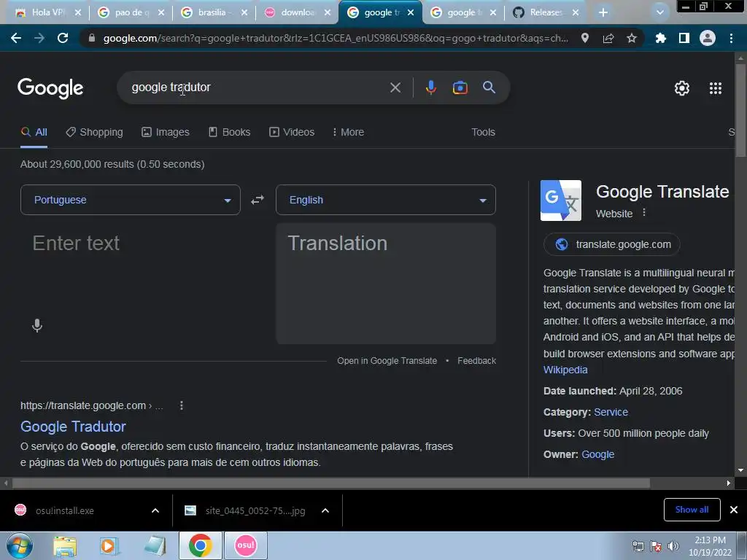
Task: Switch to Books results
Action: [x=230, y=133]
